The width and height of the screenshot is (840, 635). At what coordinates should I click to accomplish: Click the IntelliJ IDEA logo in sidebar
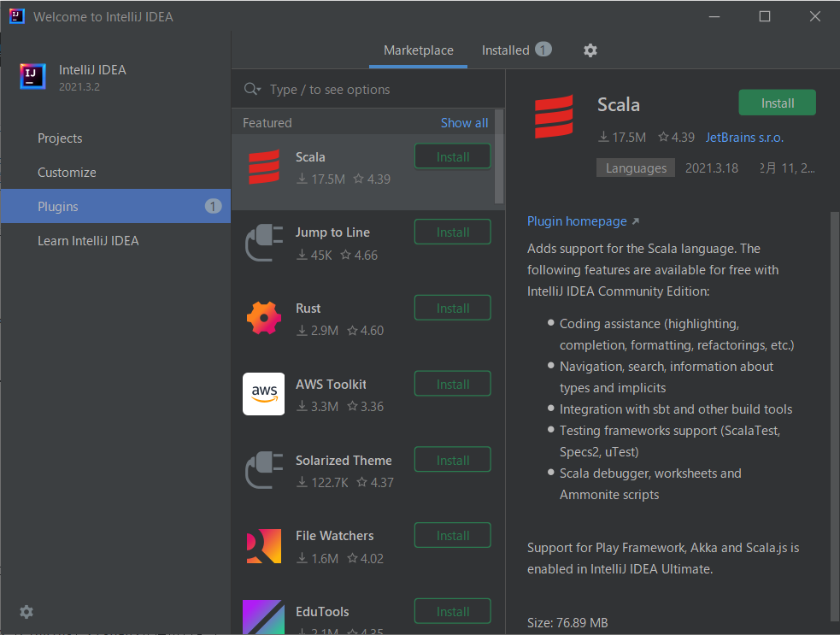click(32, 76)
